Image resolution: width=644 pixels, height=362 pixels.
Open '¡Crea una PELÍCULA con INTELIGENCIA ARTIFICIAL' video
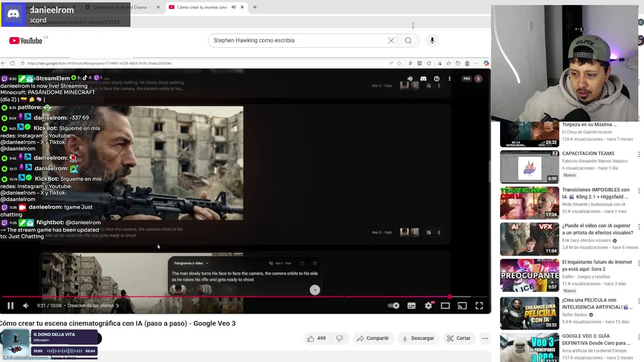point(596,304)
